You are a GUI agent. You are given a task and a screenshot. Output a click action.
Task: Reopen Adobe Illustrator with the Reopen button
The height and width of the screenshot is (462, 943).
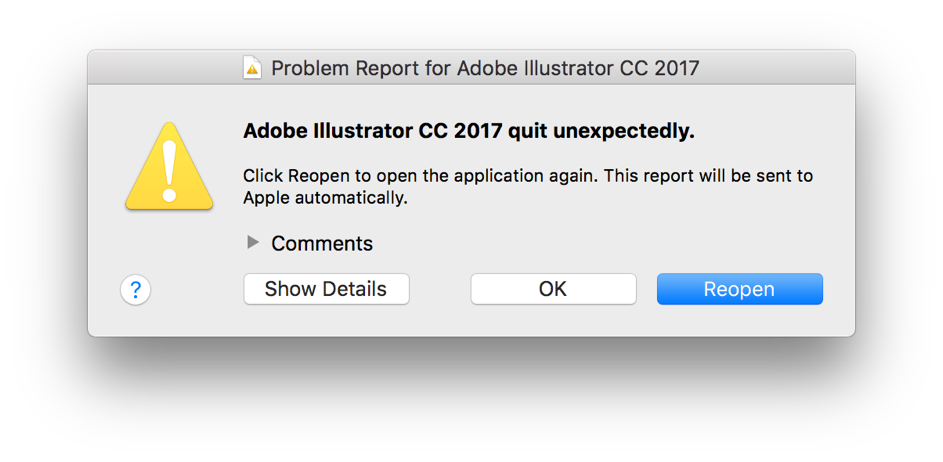coord(739,289)
